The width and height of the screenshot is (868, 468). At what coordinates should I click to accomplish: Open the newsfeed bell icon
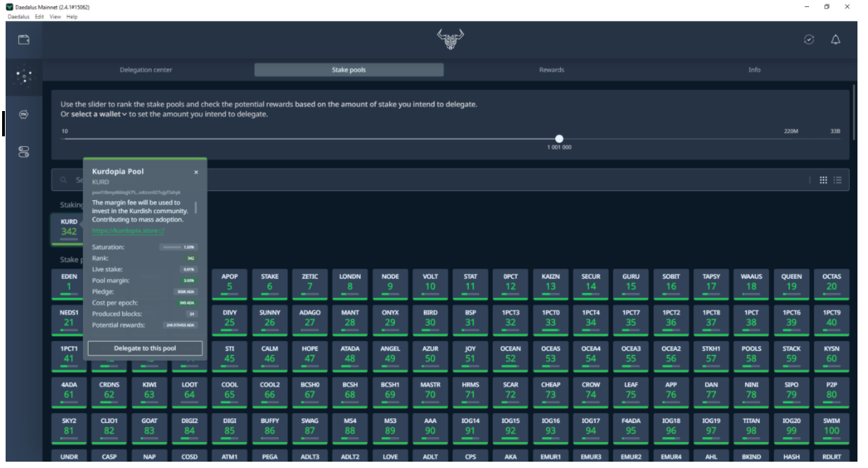pyautogui.click(x=836, y=40)
